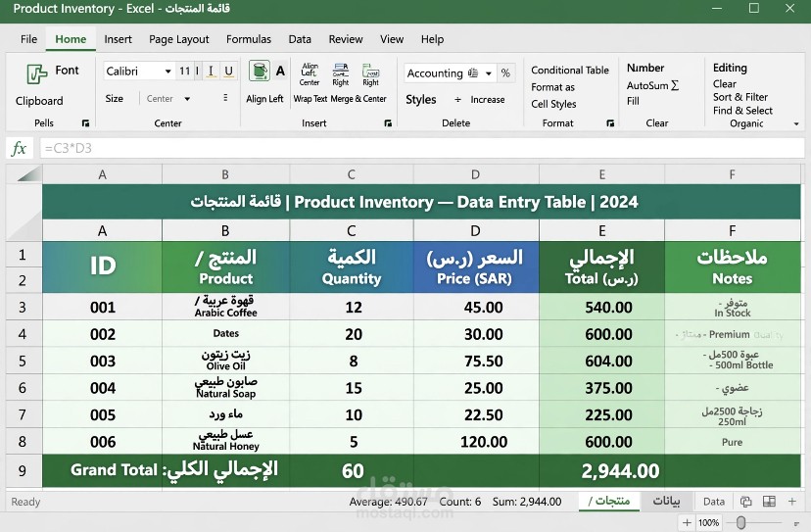This screenshot has height=532, width=811.
Task: Click the three-dot more options icon
Action: point(225,98)
